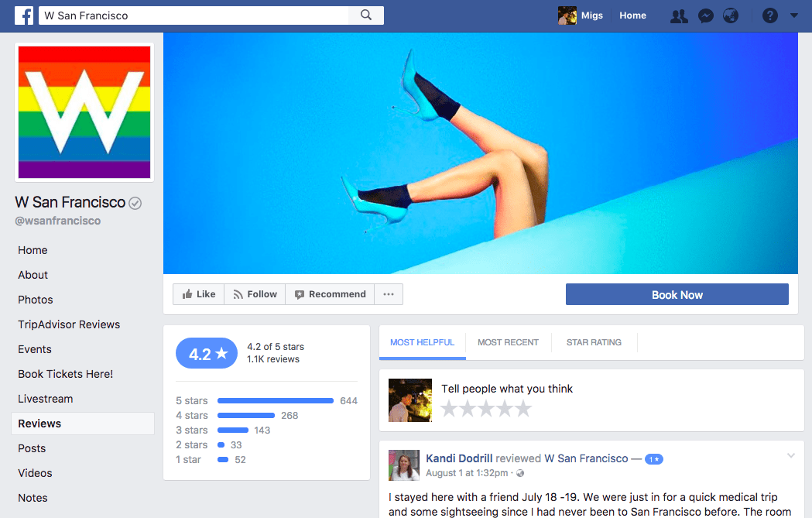Screen dimensions: 812x518
Task: Click the verified badge next to page name
Action: 135,203
